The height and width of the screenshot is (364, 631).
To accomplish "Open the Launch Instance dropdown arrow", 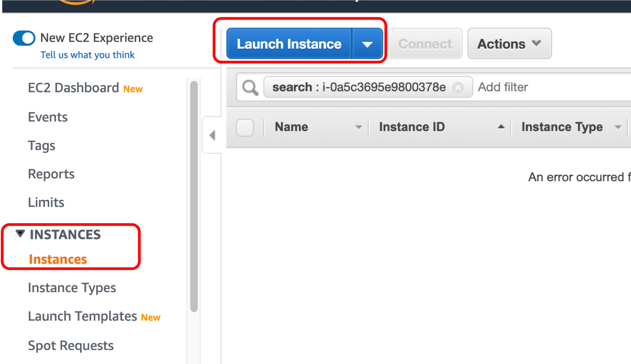I will (367, 44).
